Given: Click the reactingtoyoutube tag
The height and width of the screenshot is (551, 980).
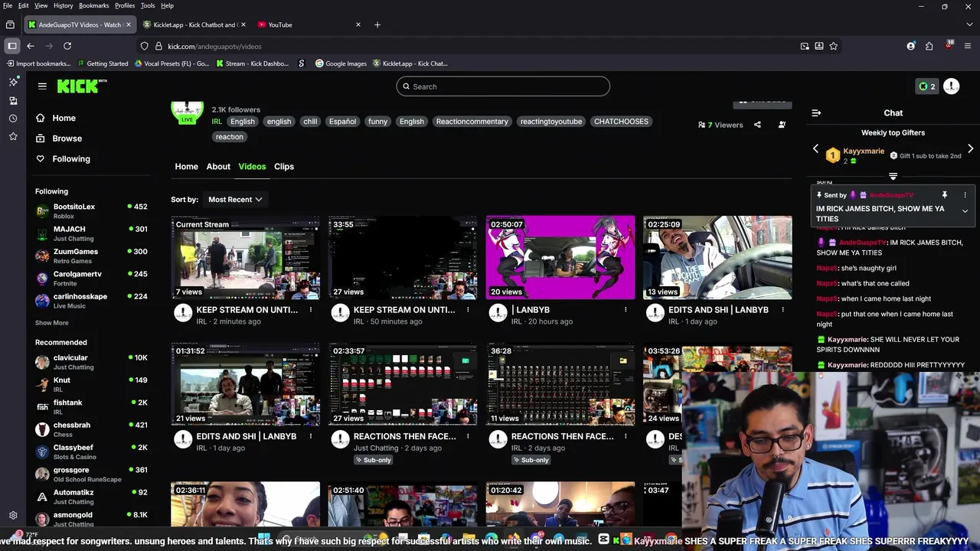Looking at the screenshot, I should click(551, 122).
